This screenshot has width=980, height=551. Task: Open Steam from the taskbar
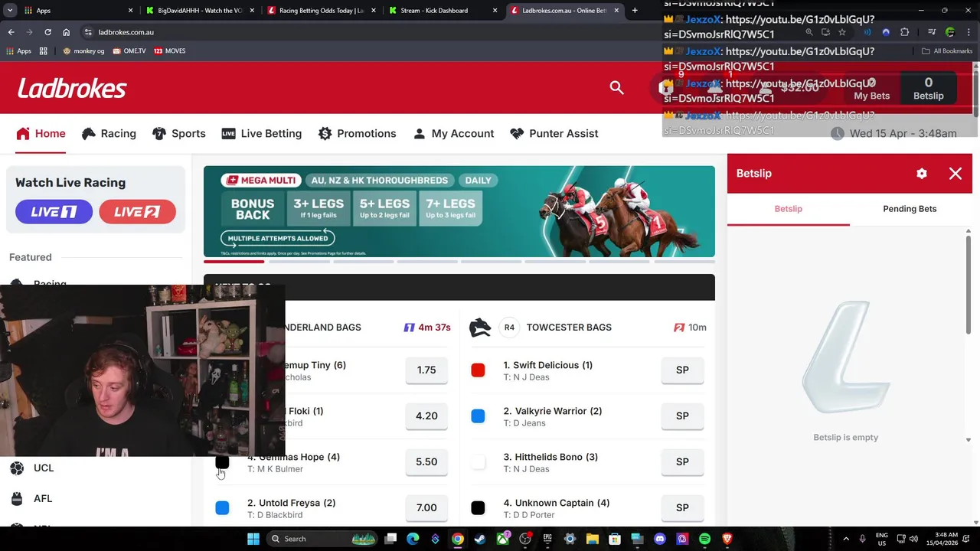pos(479,539)
